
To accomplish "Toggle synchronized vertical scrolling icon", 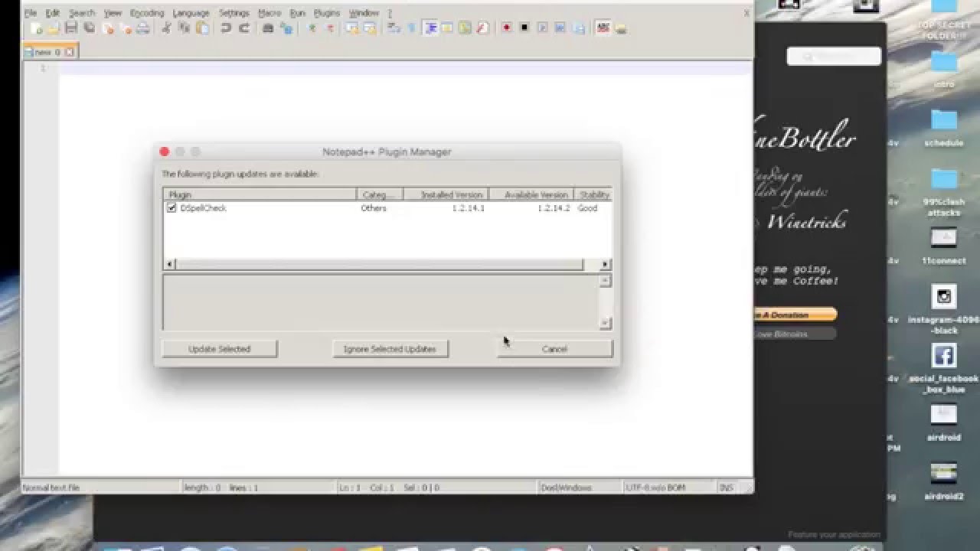I will pos(352,28).
